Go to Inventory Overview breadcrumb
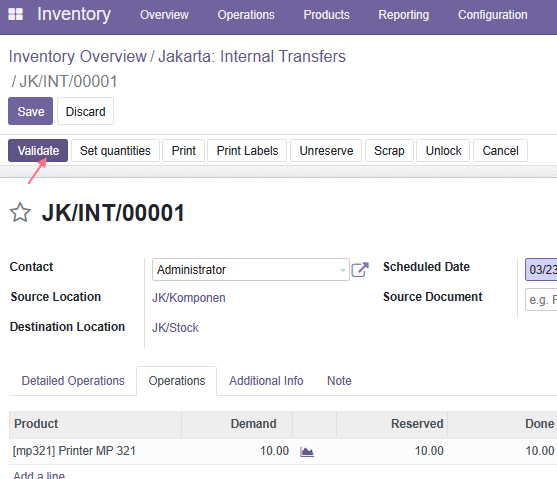The image size is (557, 479). click(x=77, y=56)
